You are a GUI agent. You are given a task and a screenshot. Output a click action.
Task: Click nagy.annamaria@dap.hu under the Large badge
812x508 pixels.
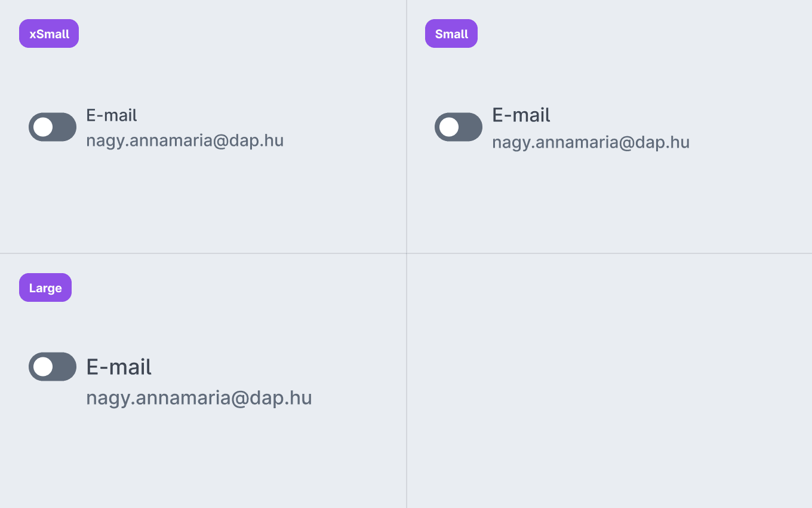pos(199,398)
